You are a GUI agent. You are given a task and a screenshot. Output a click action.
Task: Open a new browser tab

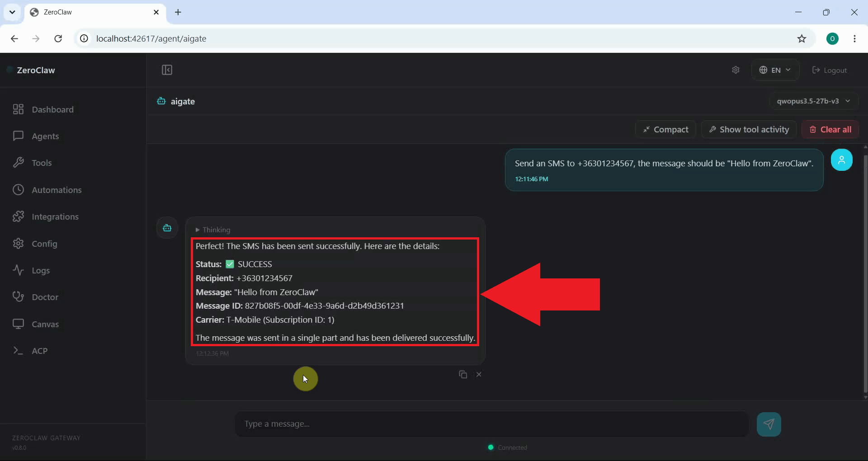[x=178, y=12]
